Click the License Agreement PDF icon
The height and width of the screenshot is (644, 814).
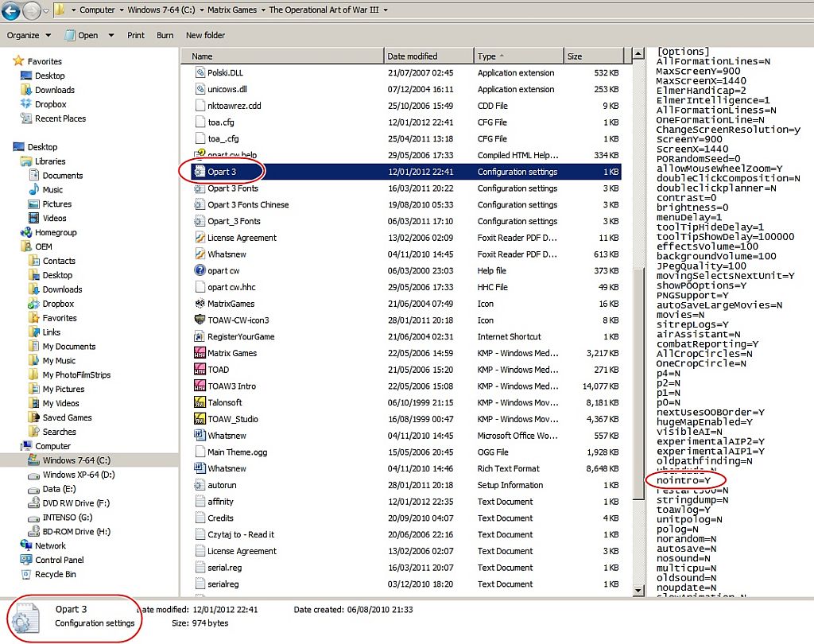(200, 238)
